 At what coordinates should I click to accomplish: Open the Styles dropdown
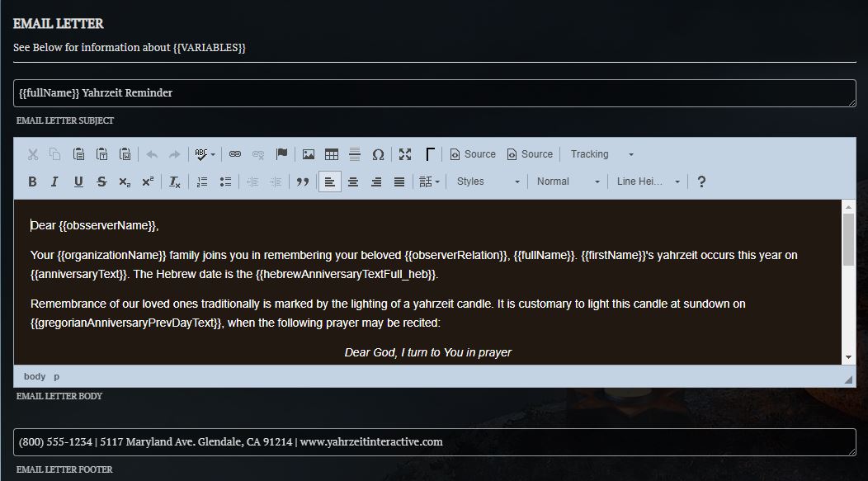[488, 182]
